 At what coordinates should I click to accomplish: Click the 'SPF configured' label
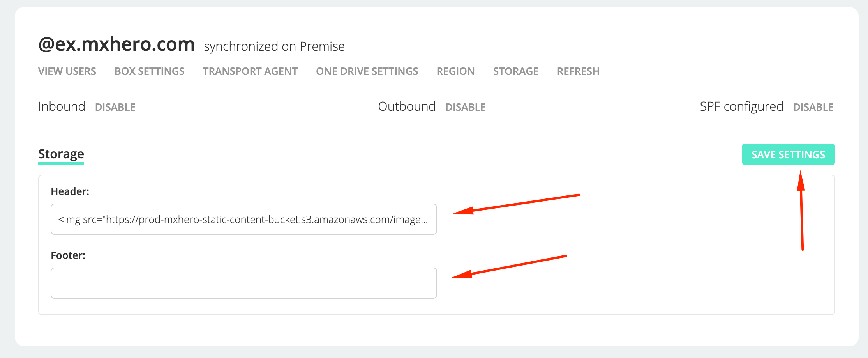coord(741,106)
